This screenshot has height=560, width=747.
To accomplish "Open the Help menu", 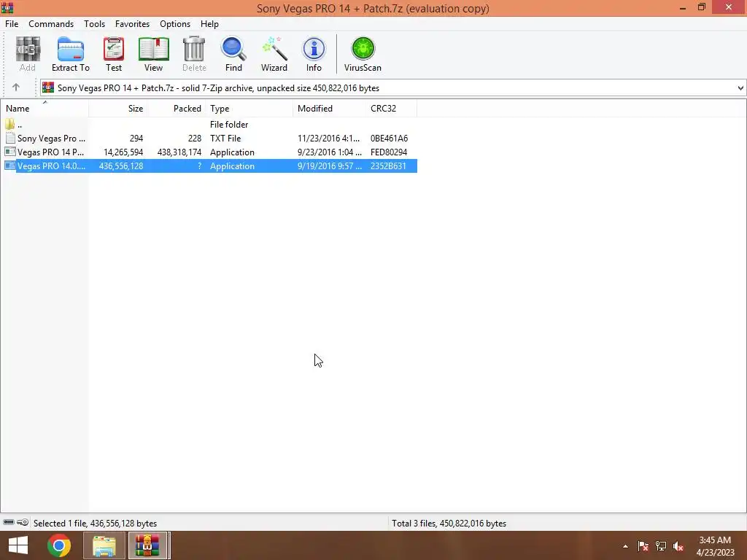I will (209, 24).
